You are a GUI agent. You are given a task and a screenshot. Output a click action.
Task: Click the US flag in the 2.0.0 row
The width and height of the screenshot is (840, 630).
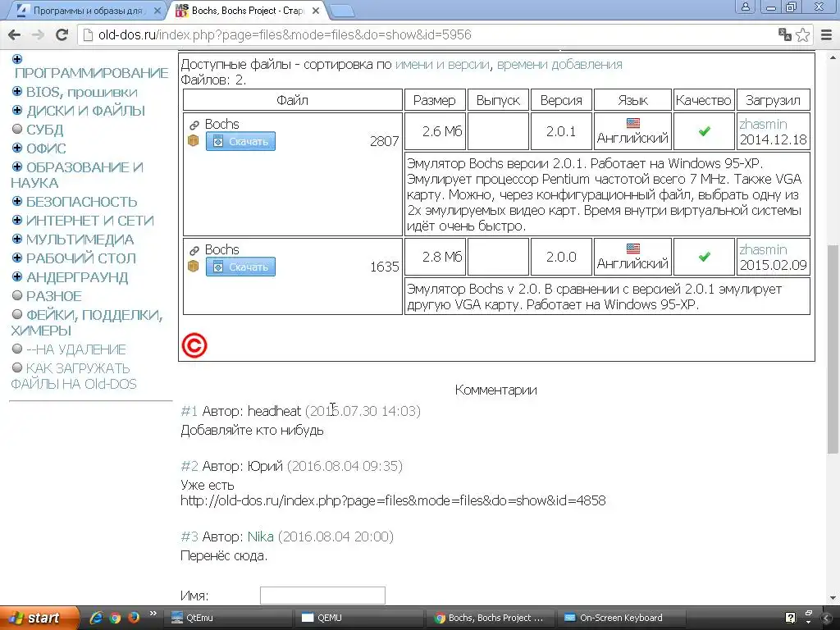tap(632, 249)
